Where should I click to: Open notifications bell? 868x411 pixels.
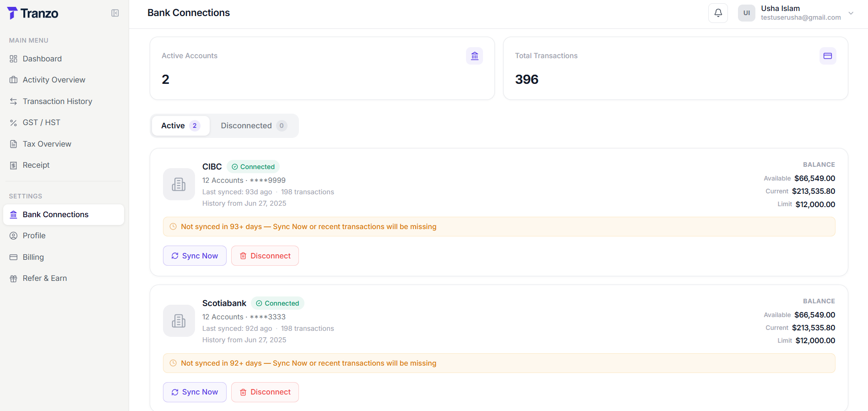718,13
